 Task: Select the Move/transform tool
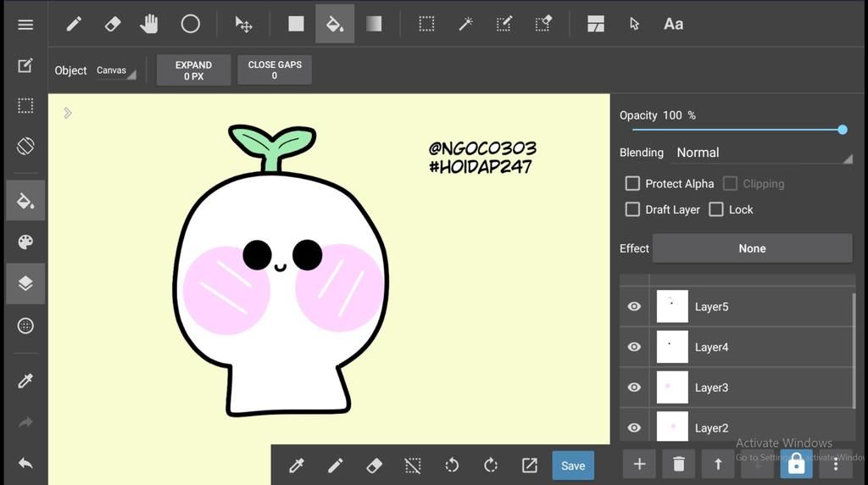[x=243, y=25]
